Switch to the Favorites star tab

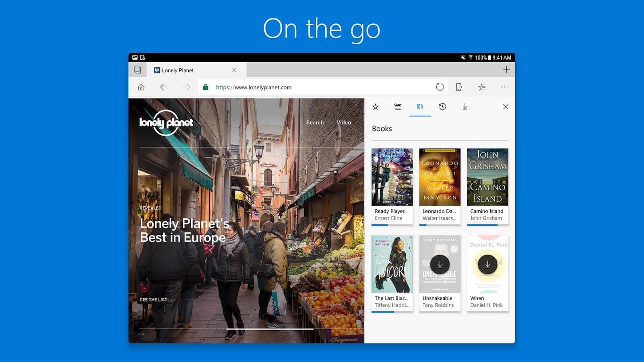[x=376, y=107]
